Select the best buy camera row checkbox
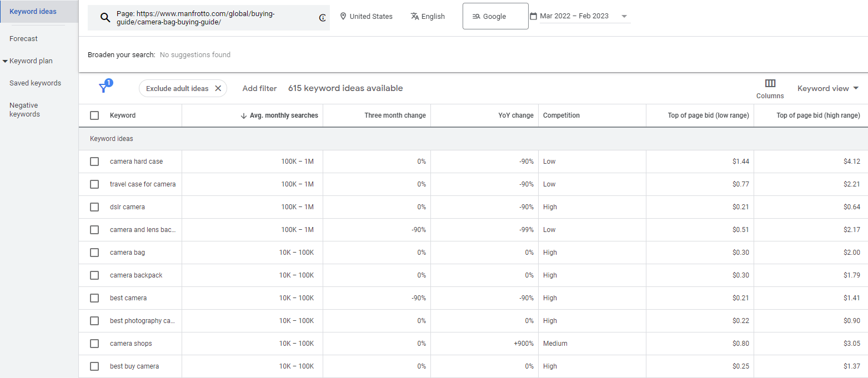The image size is (868, 378). 94,366
